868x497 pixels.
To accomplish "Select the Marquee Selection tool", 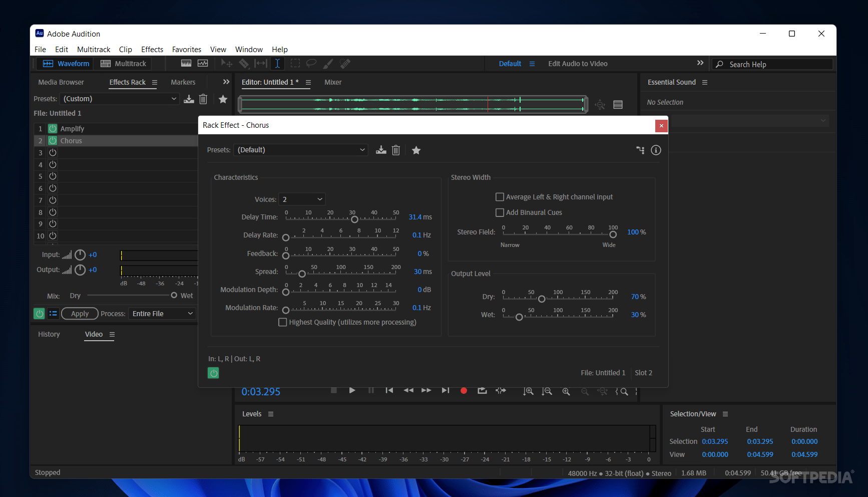I will click(295, 64).
